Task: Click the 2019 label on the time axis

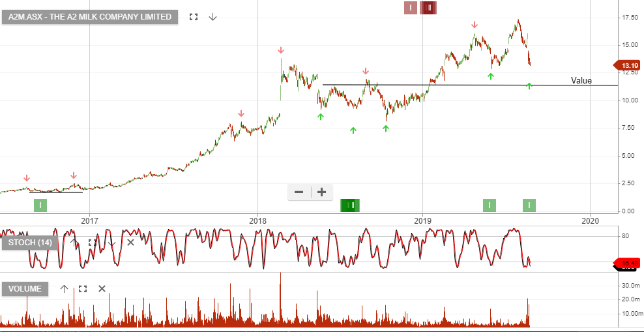Action: (422, 220)
